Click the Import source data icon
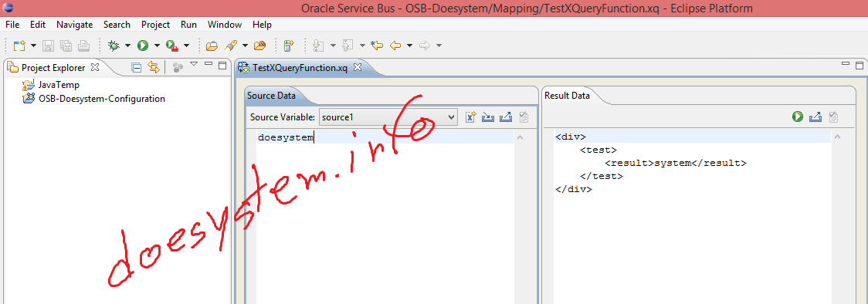The height and width of the screenshot is (304, 868). 488,117
